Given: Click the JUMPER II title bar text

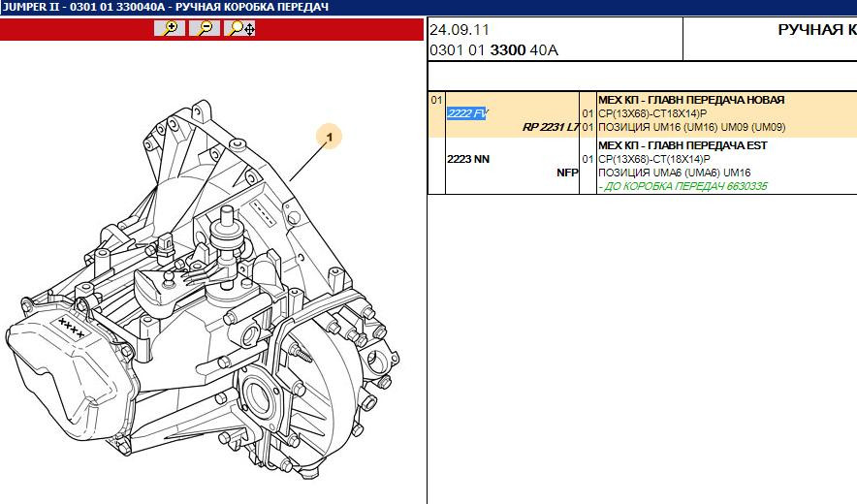Looking at the screenshot, I should [x=165, y=7].
